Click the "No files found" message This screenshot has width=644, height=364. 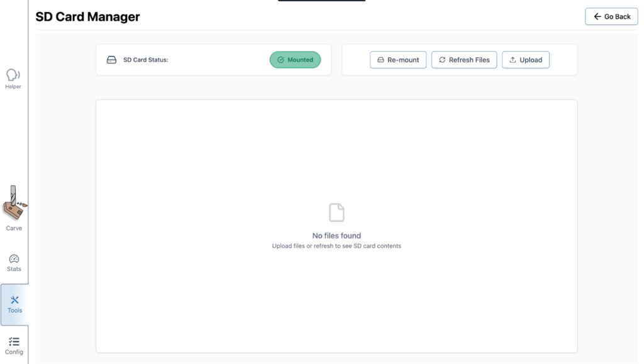point(336,236)
